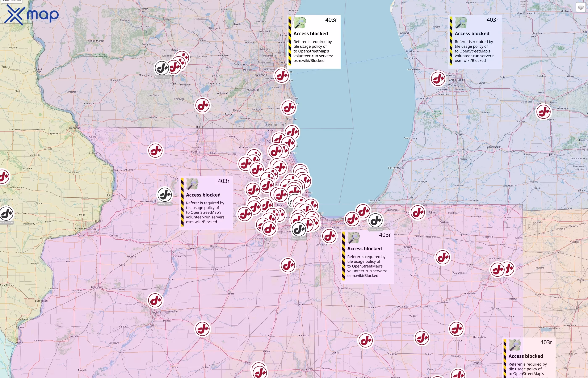This screenshot has width=588, height=378.
Task: Open the red marker north of Beloit
Action: click(x=202, y=106)
